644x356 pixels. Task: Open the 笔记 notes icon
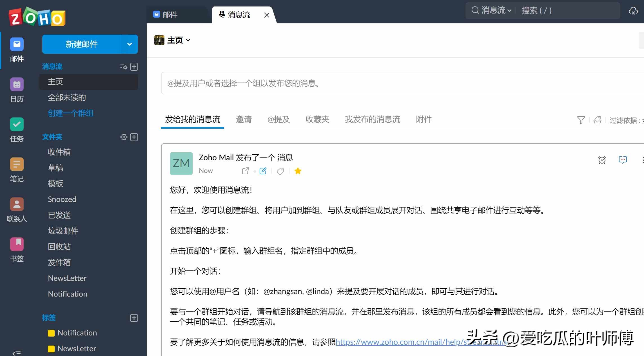[16, 164]
